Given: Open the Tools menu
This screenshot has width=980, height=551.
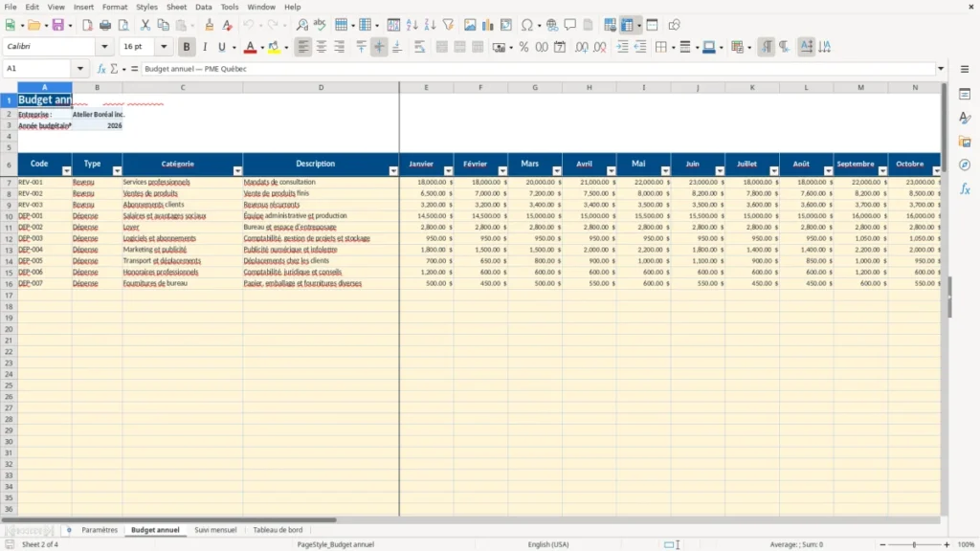Looking at the screenshot, I should pos(230,7).
